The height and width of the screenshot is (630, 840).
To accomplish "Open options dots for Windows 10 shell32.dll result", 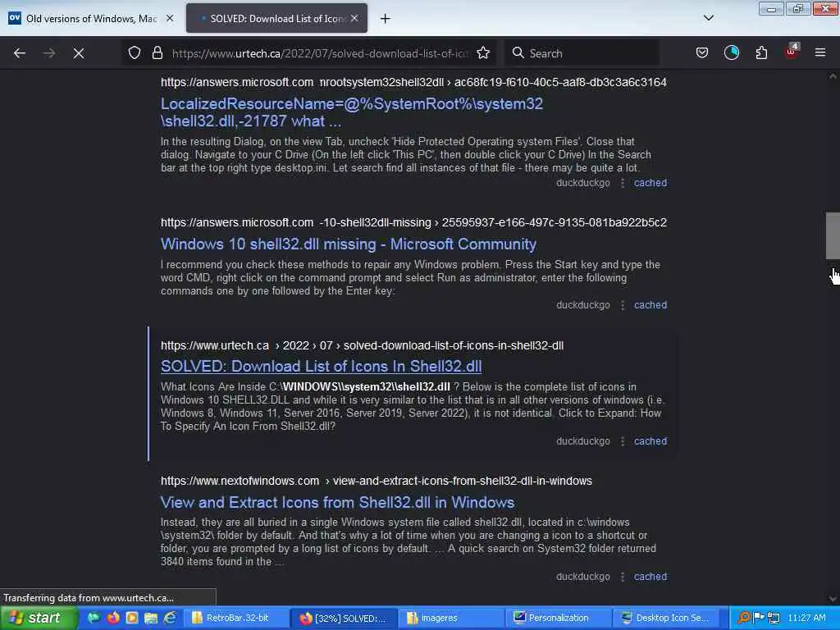I will pos(623,305).
